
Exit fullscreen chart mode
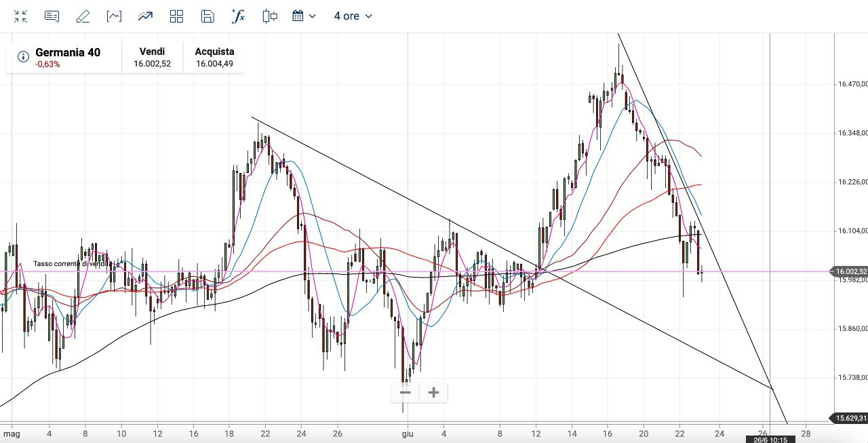pos(21,16)
